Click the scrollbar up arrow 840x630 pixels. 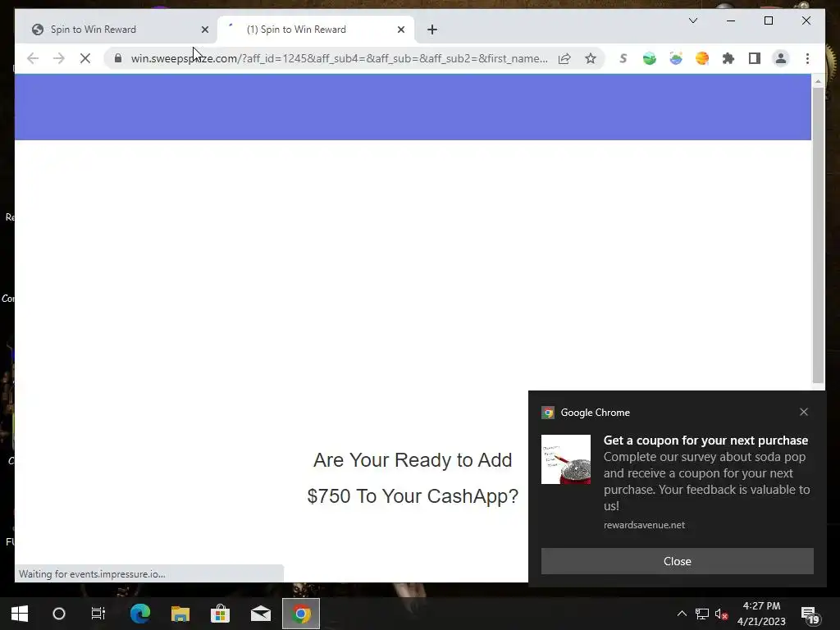818,81
